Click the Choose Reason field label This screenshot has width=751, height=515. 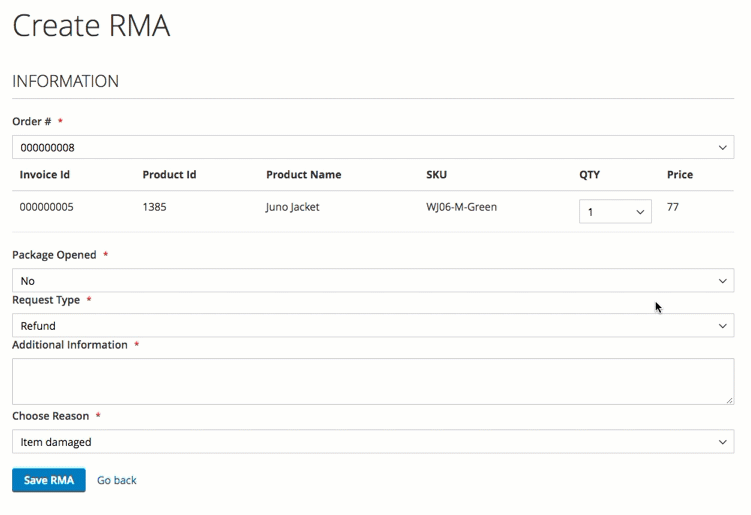click(50, 416)
